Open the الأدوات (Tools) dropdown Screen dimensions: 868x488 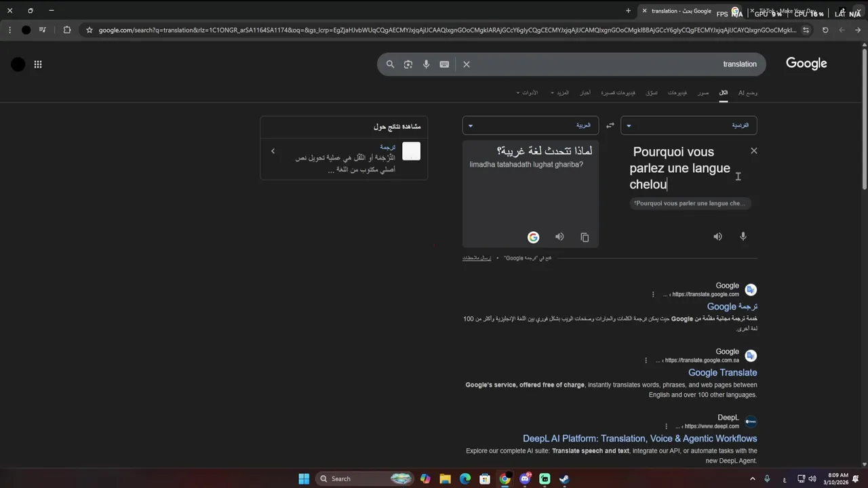[x=527, y=93]
